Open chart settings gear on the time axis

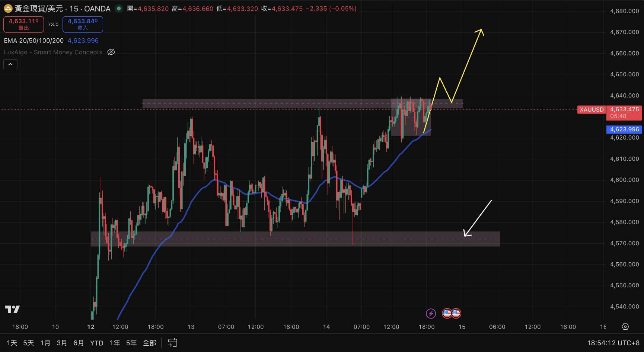[x=625, y=327]
